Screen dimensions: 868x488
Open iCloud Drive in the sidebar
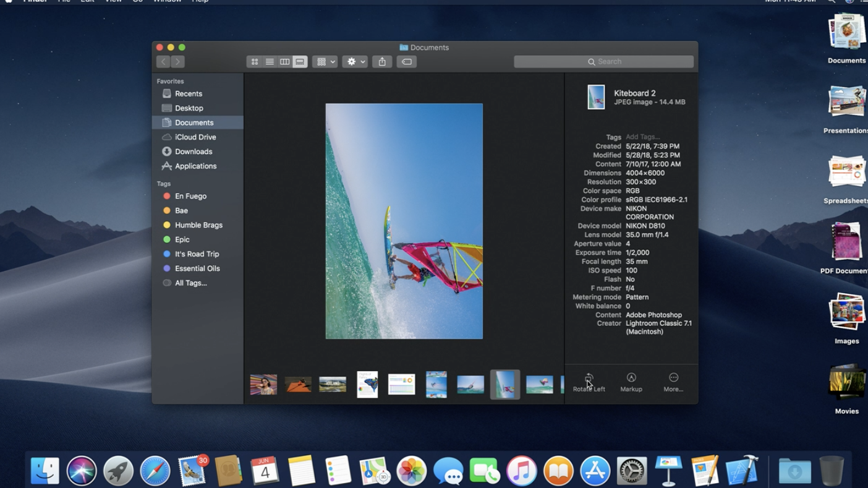(197, 137)
